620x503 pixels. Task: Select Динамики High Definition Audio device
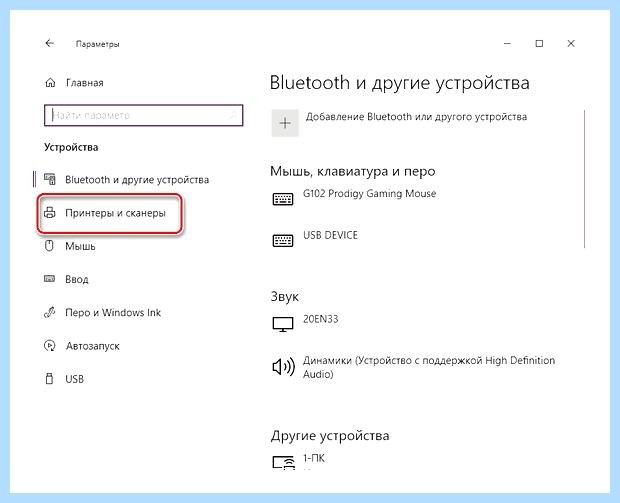click(x=429, y=367)
